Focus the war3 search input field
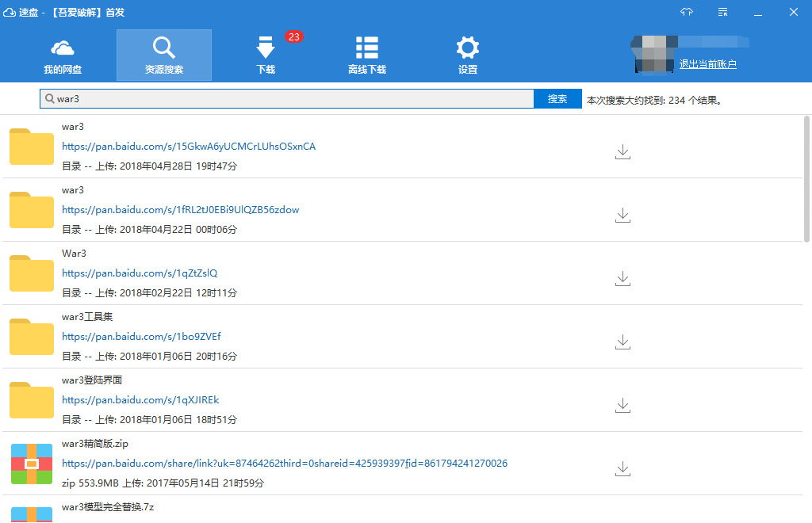The height and width of the screenshot is (523, 812). coord(287,99)
